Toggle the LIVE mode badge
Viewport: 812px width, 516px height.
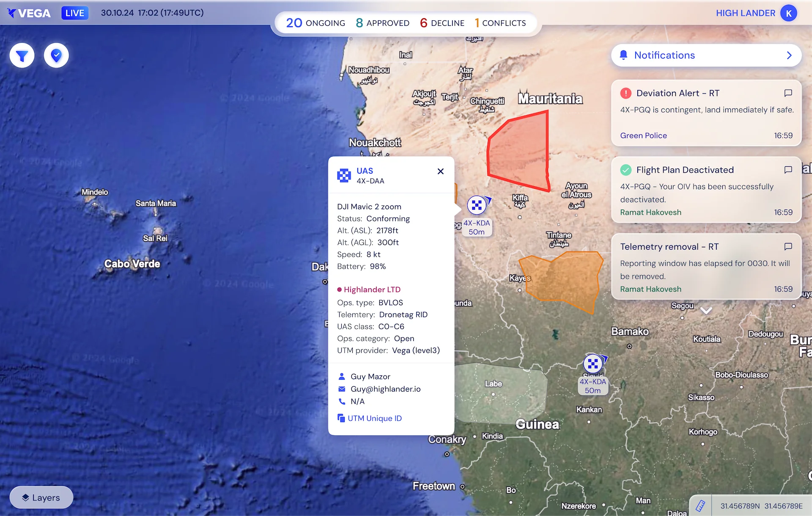coord(75,13)
